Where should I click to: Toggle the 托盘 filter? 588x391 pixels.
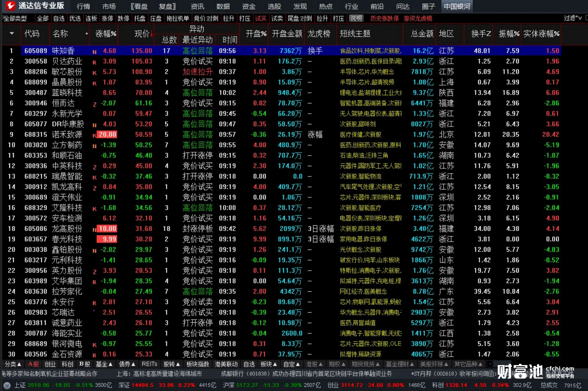pos(140,18)
